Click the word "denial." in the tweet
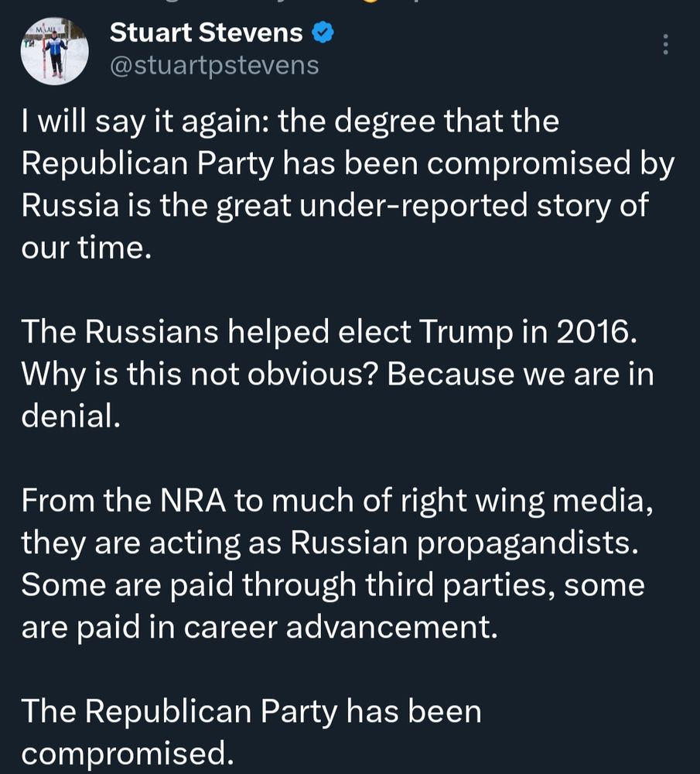 click(x=70, y=417)
